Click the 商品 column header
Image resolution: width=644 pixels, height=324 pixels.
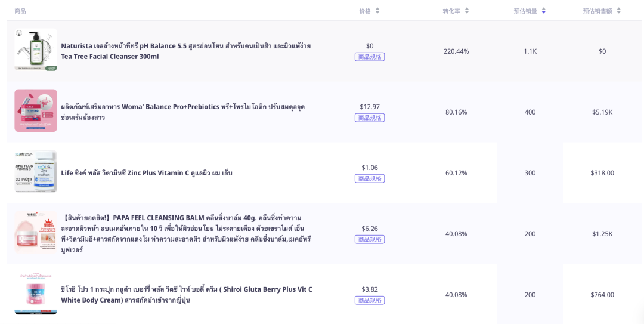20,11
